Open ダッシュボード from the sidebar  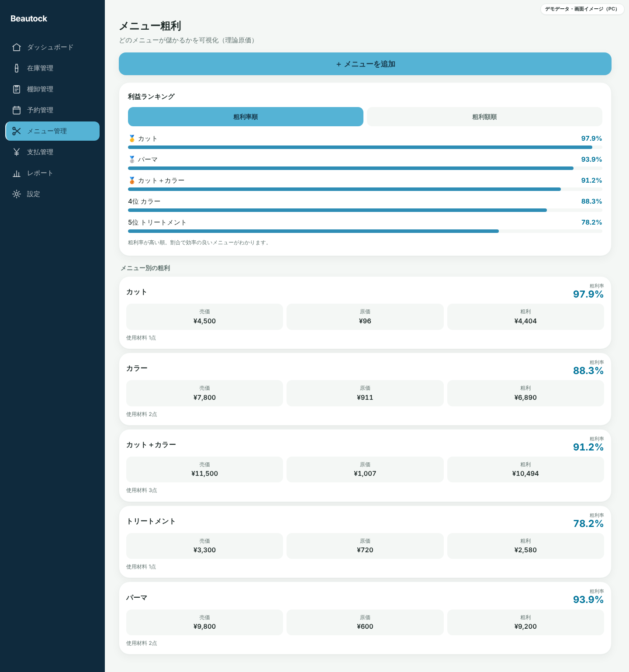(x=52, y=47)
